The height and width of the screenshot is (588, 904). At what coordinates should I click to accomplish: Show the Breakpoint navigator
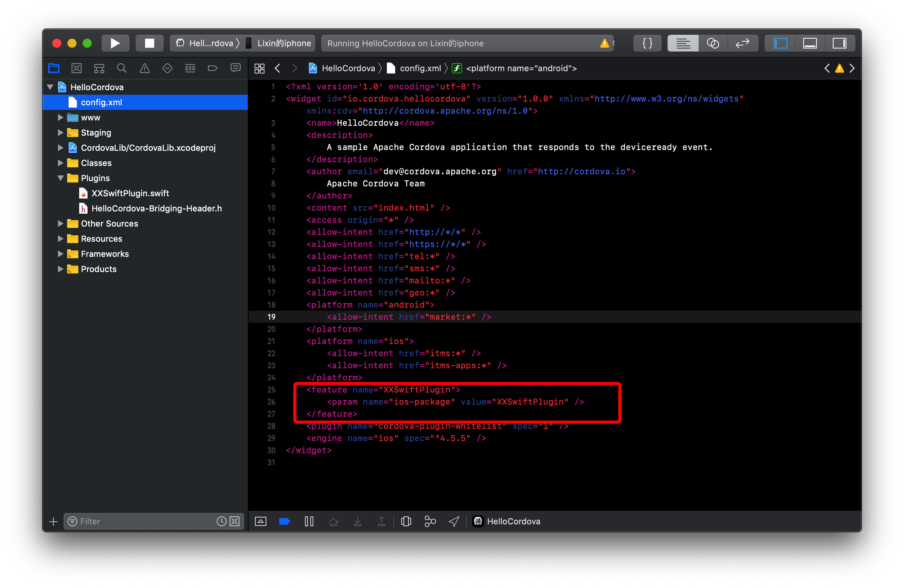pos(213,68)
